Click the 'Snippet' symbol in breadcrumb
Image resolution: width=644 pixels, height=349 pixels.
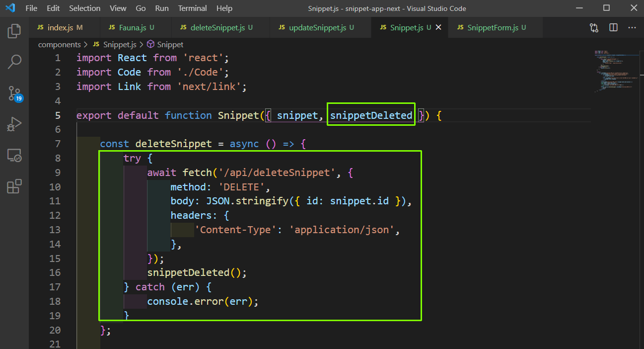click(165, 45)
